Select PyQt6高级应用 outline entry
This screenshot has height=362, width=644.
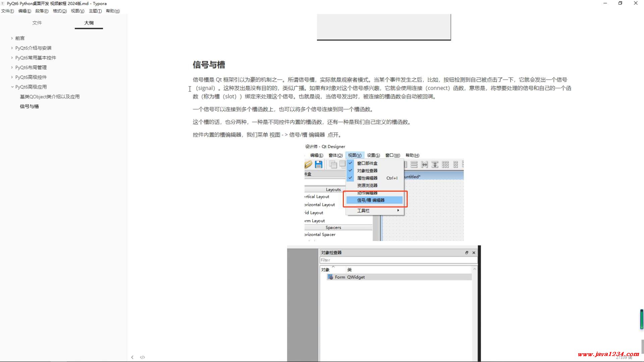point(31,87)
